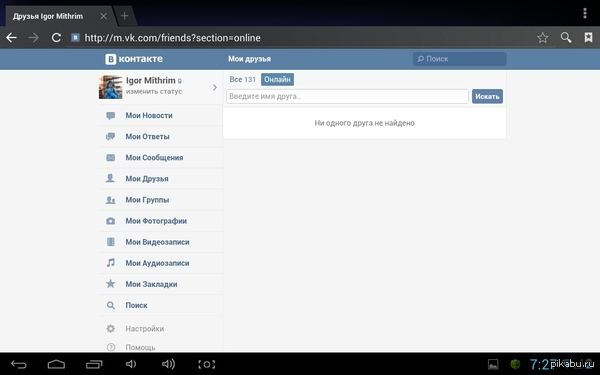
Task: Close the Друзья Igor Mithrim tab
Action: 103,16
